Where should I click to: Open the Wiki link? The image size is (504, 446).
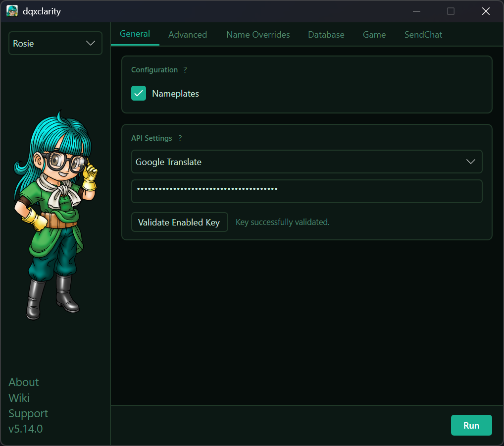point(19,398)
